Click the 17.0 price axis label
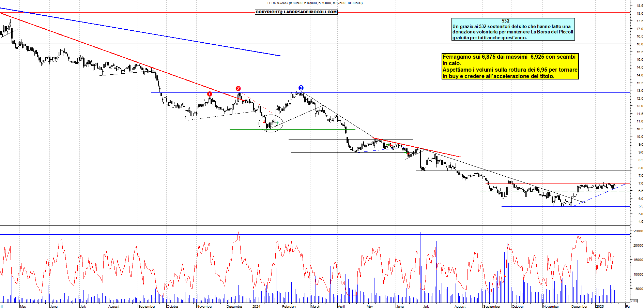Image resolution: width=644 pixels, height=308 pixels. 640,29
